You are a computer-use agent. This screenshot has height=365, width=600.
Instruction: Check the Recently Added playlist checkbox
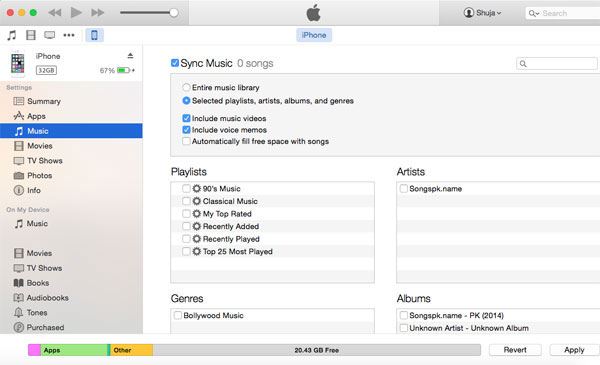click(186, 226)
